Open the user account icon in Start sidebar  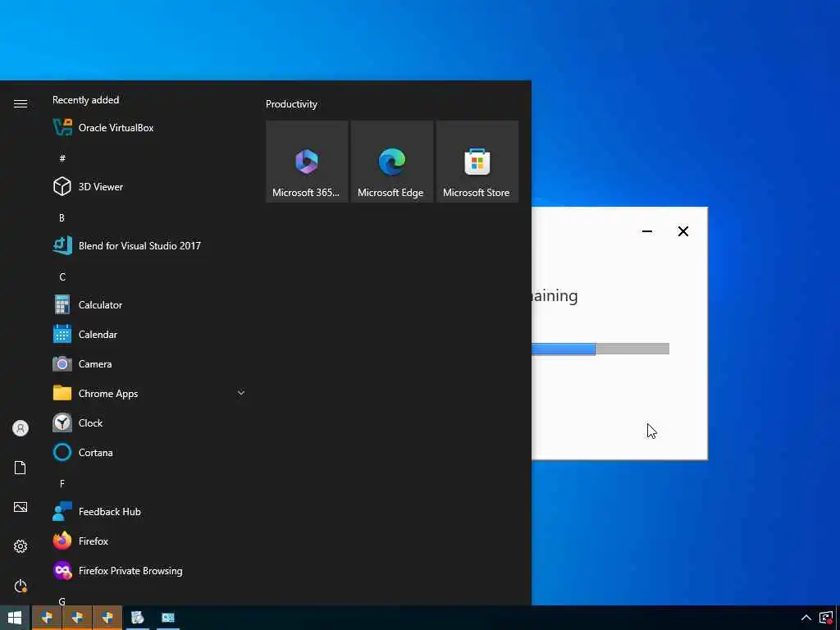point(21,428)
